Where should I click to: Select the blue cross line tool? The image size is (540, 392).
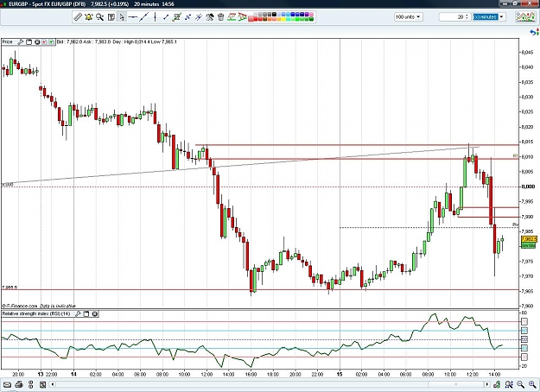[188, 17]
